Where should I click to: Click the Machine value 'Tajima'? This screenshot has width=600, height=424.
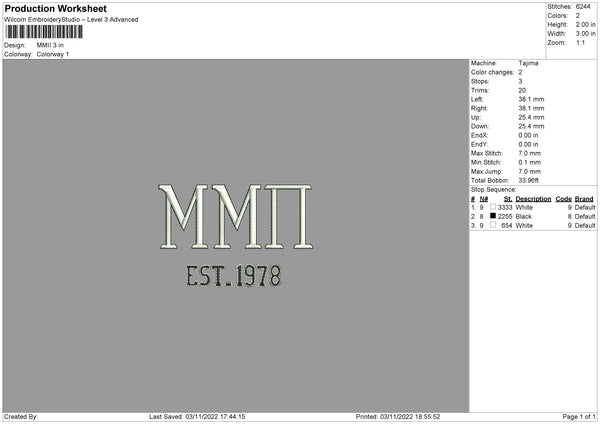[x=528, y=63]
